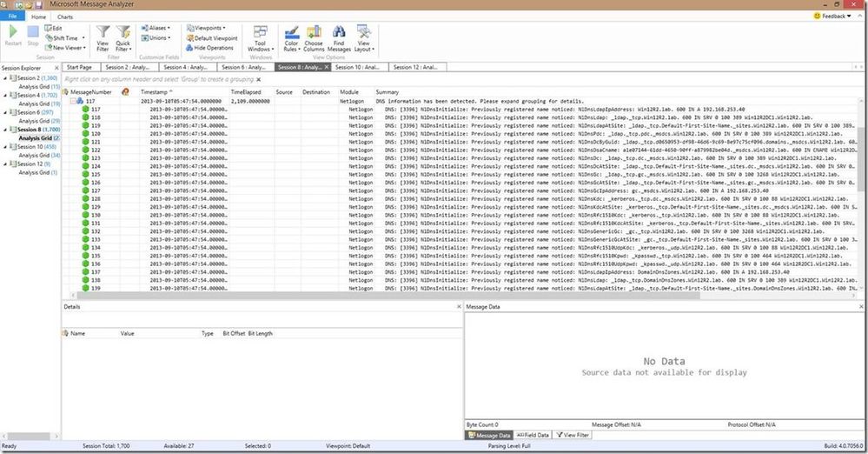Screen dimensions: 868x454
Task: Open the Quick Filter dropdown
Action: 123,39
